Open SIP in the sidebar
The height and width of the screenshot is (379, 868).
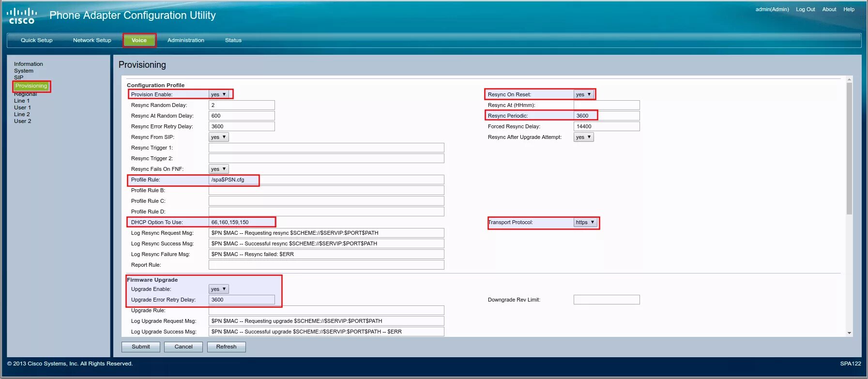(18, 77)
